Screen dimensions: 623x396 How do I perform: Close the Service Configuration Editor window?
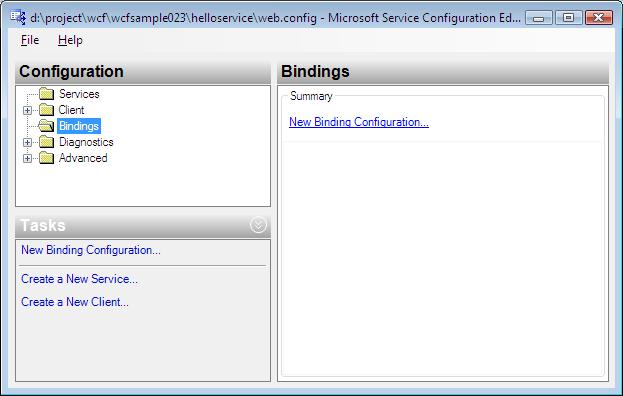tap(599, 18)
